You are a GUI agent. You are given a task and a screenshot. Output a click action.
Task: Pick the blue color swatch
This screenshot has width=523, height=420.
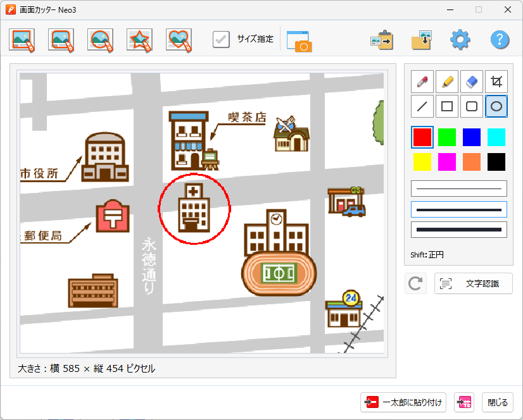472,137
